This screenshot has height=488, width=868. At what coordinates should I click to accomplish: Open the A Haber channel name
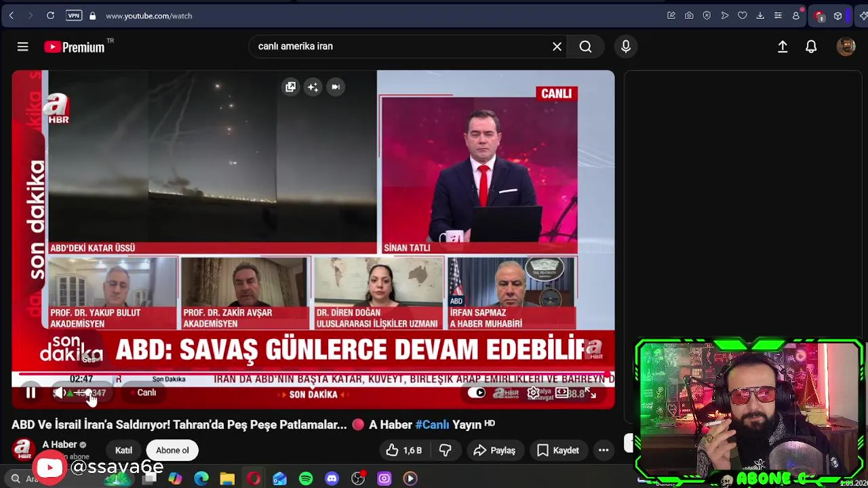pos(60,445)
